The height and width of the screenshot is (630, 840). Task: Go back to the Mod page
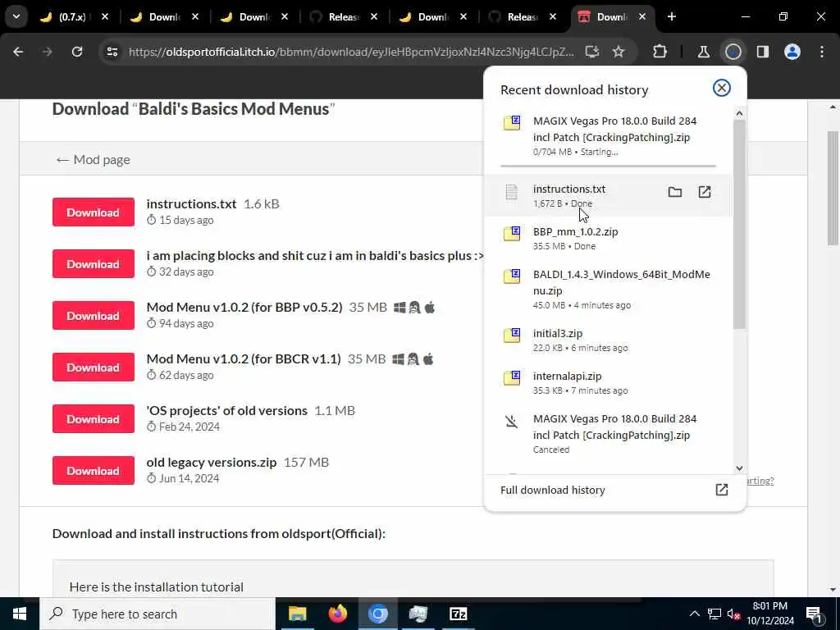pos(93,160)
